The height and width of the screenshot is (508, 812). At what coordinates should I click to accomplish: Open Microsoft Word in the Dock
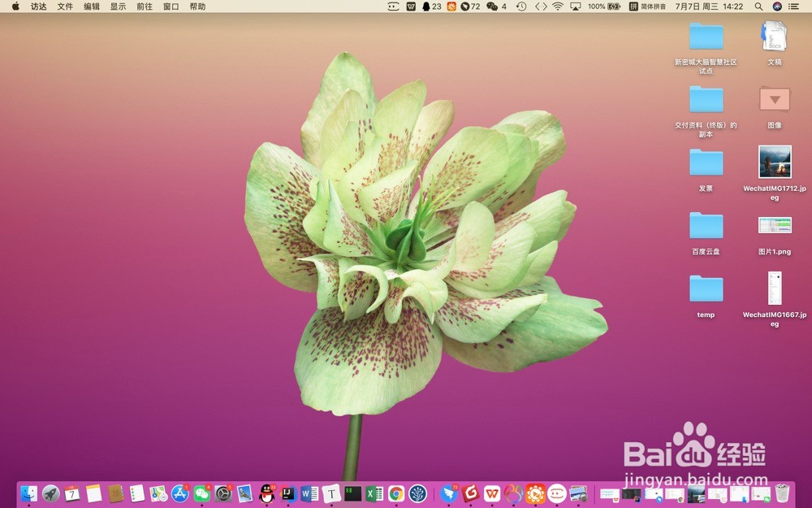coord(309,493)
